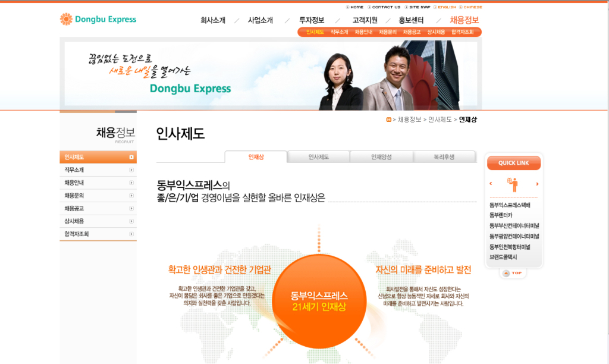
Task: Select 인사제도 in the orange submenu
Action: [x=315, y=32]
